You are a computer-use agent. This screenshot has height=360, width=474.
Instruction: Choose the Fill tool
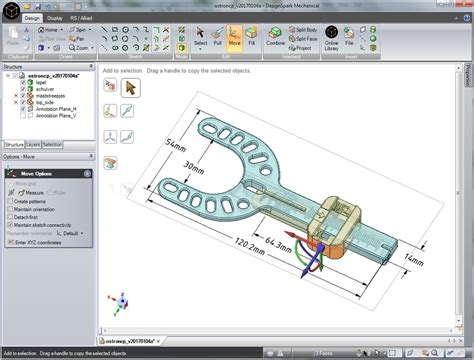tap(251, 37)
